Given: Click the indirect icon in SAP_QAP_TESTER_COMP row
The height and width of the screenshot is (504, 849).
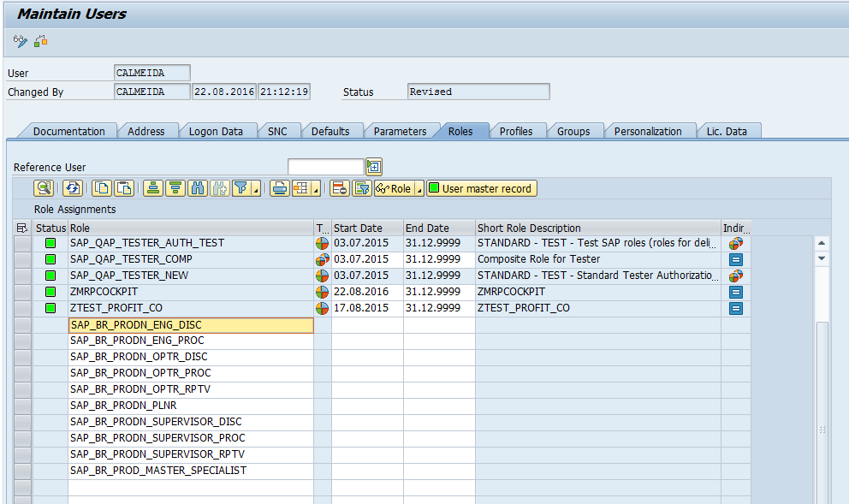Looking at the screenshot, I should [736, 259].
